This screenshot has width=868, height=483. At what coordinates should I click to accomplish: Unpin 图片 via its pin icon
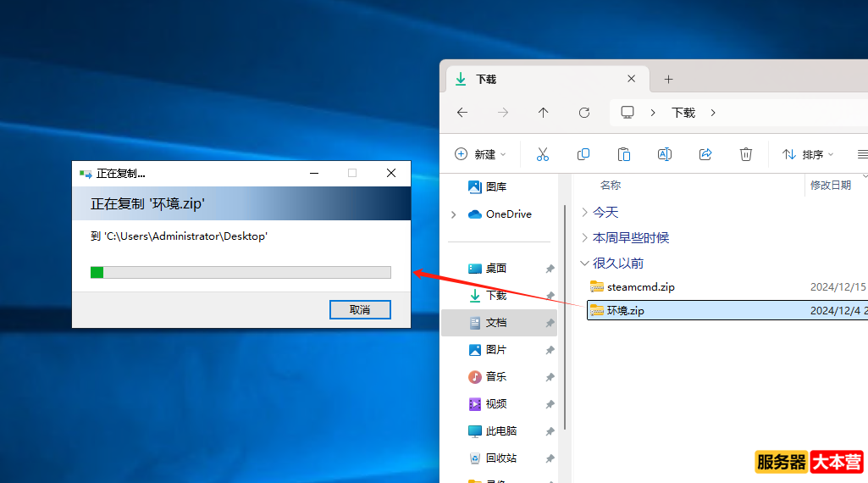click(x=550, y=350)
